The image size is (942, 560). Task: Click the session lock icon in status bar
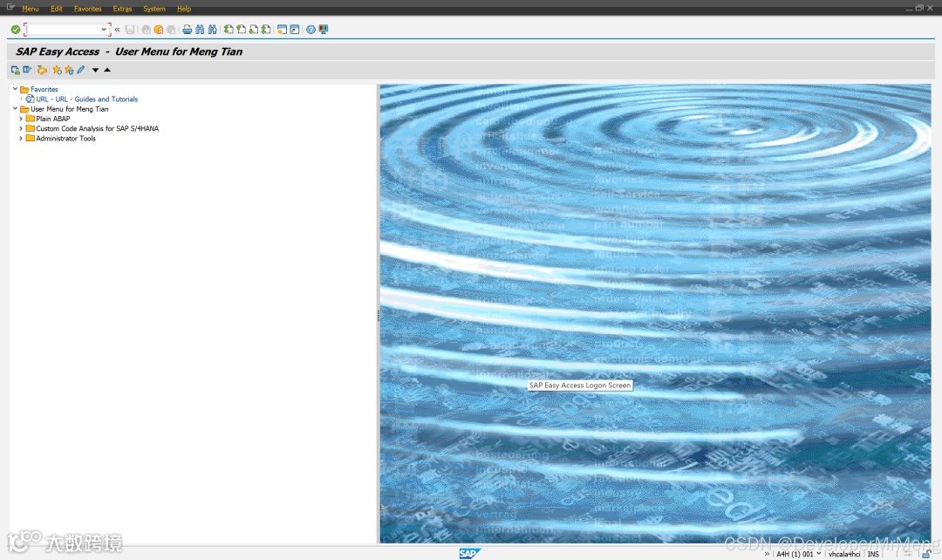[x=927, y=554]
